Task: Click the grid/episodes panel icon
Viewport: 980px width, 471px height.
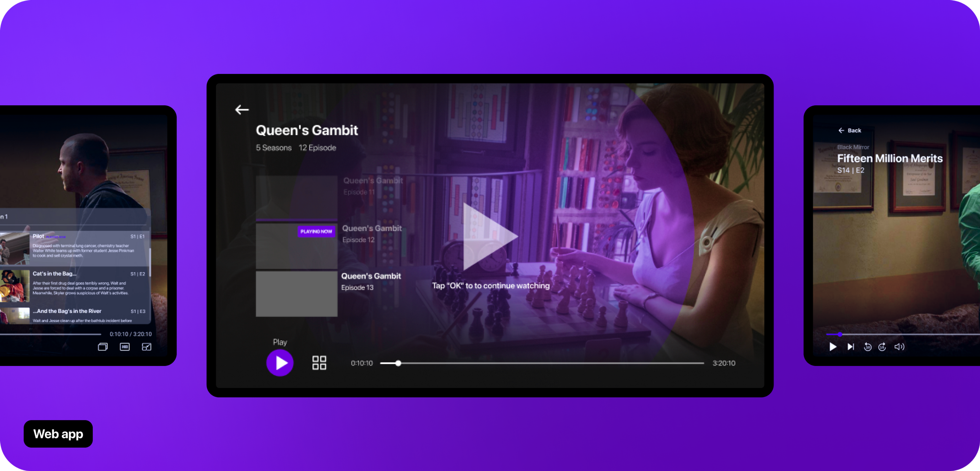Action: click(318, 362)
